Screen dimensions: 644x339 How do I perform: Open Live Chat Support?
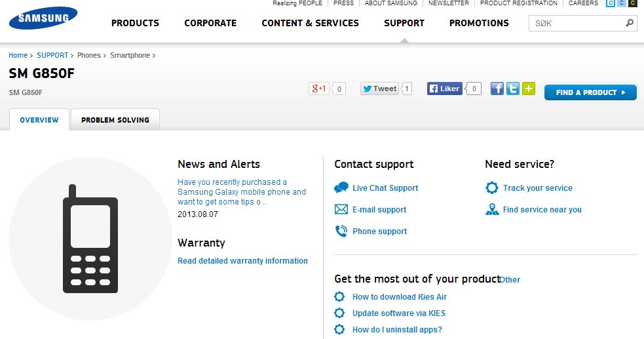(385, 188)
